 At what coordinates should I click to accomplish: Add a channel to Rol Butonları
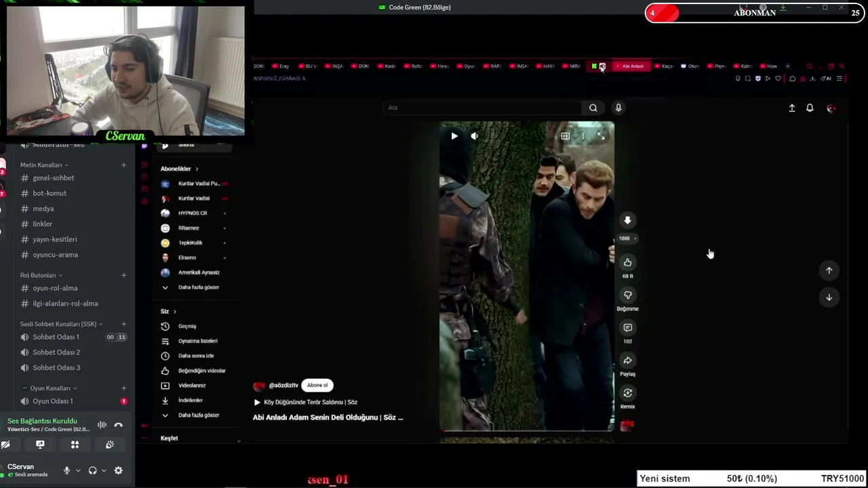tap(123, 275)
